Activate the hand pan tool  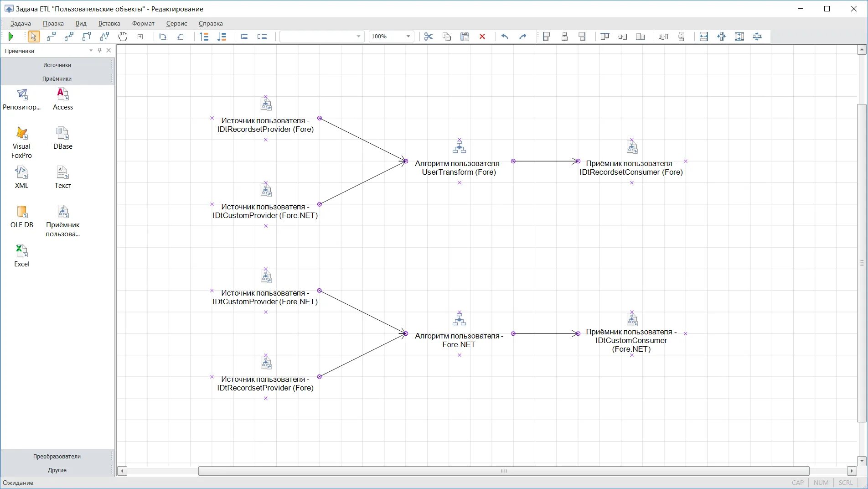122,36
